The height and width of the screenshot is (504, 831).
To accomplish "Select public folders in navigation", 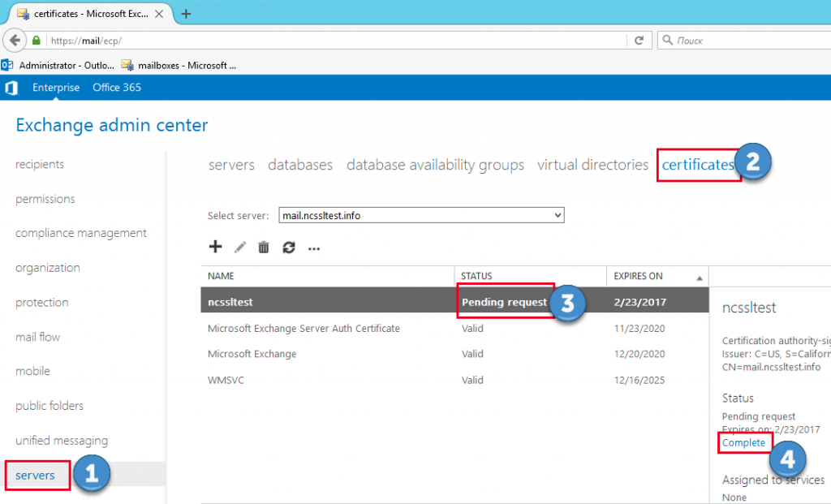I will [x=50, y=406].
